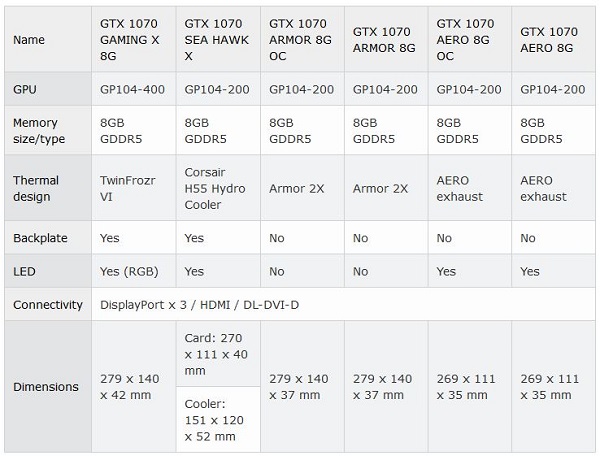Click the GTX 1070 SEA HAWK X header
Image resolution: width=600 pixels, height=460 pixels.
click(x=214, y=40)
